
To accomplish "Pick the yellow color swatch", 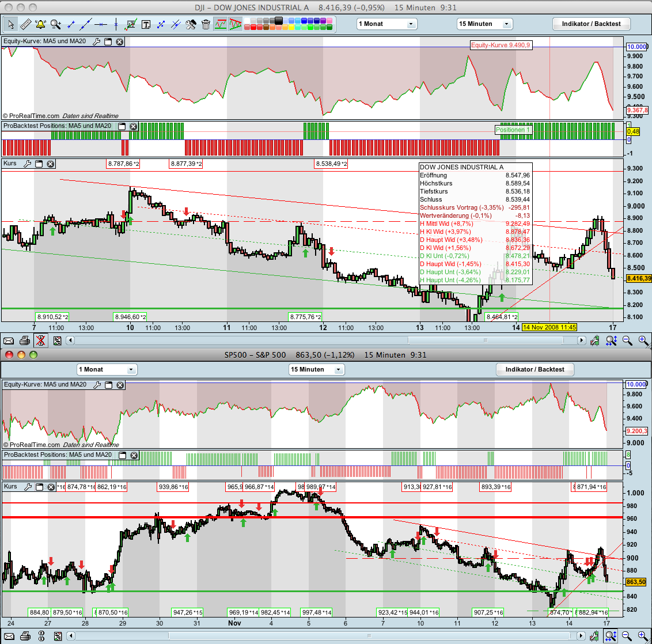I will coord(291,27).
